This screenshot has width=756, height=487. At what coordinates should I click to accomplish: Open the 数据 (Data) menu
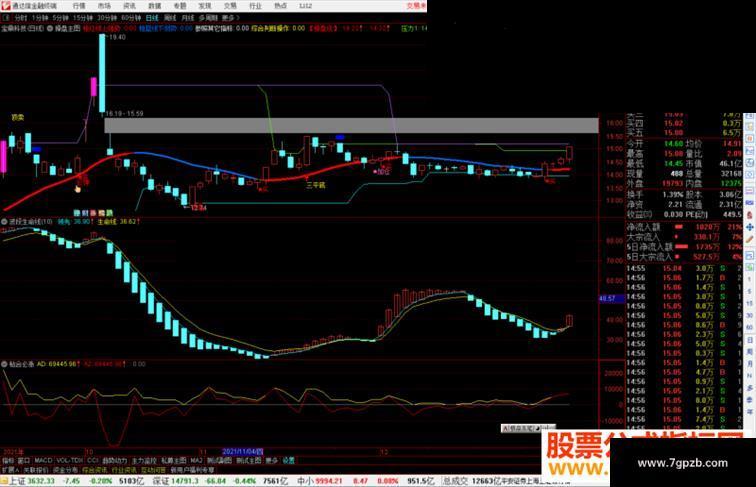pos(154,6)
